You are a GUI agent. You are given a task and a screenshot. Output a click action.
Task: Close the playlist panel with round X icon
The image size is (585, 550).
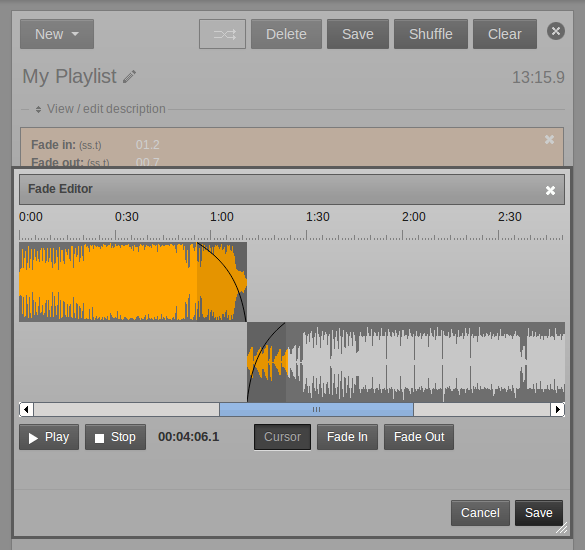coord(556,31)
